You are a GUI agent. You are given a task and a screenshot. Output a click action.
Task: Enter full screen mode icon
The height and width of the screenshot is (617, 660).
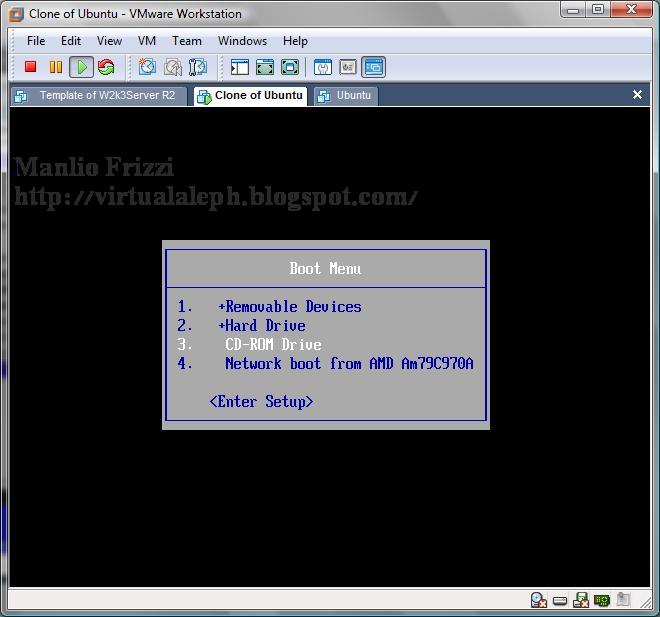coord(290,67)
